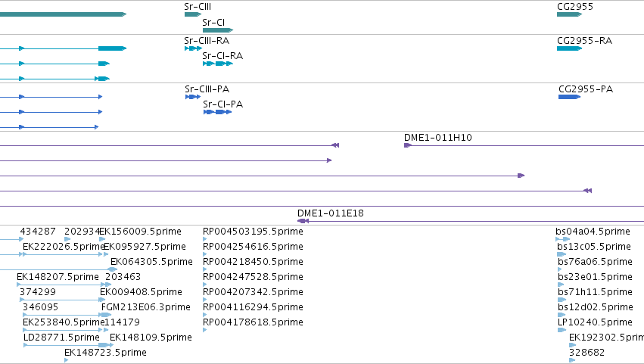Click the CG2955-RA transcript bar
Viewport: 644px width, 364px height.
[x=569, y=48]
